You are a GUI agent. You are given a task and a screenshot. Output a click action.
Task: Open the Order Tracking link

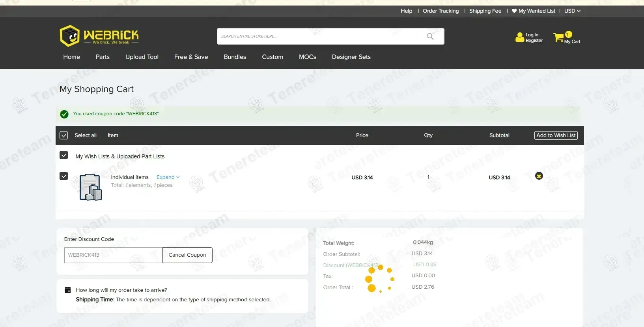pyautogui.click(x=441, y=11)
